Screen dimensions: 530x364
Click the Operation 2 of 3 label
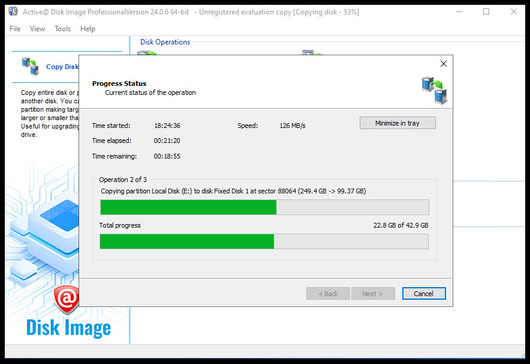pyautogui.click(x=123, y=179)
